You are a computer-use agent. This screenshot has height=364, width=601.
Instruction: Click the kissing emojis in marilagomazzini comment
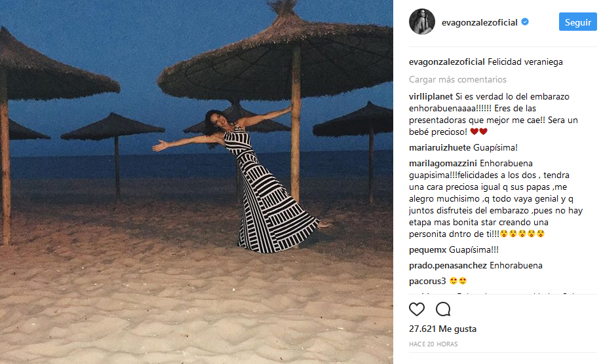(x=522, y=234)
